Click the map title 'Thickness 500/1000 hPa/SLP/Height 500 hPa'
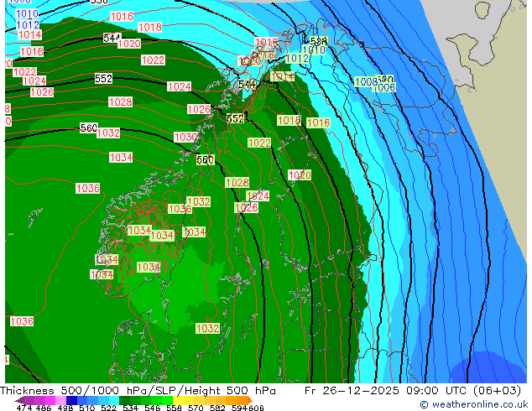 [138, 391]
